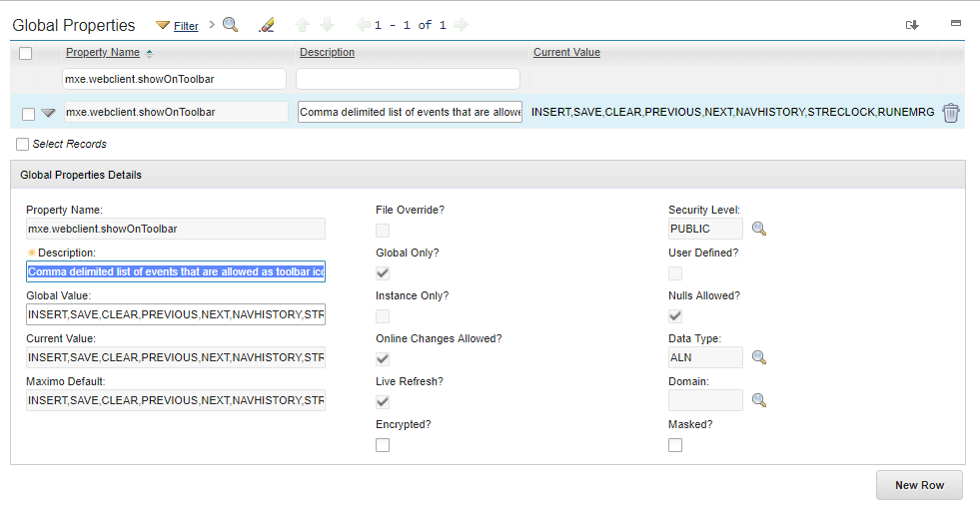Toggle Online Changes Allowed checkbox

(383, 359)
